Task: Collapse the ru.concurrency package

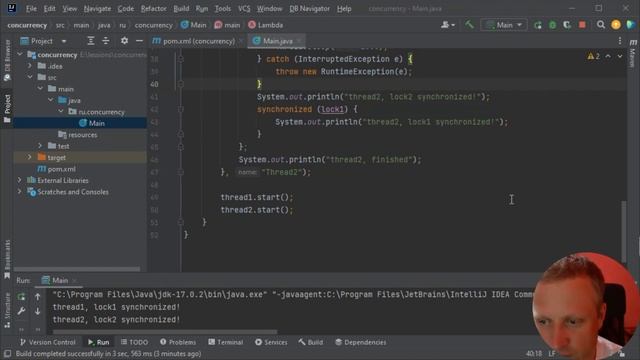Action: click(60, 111)
